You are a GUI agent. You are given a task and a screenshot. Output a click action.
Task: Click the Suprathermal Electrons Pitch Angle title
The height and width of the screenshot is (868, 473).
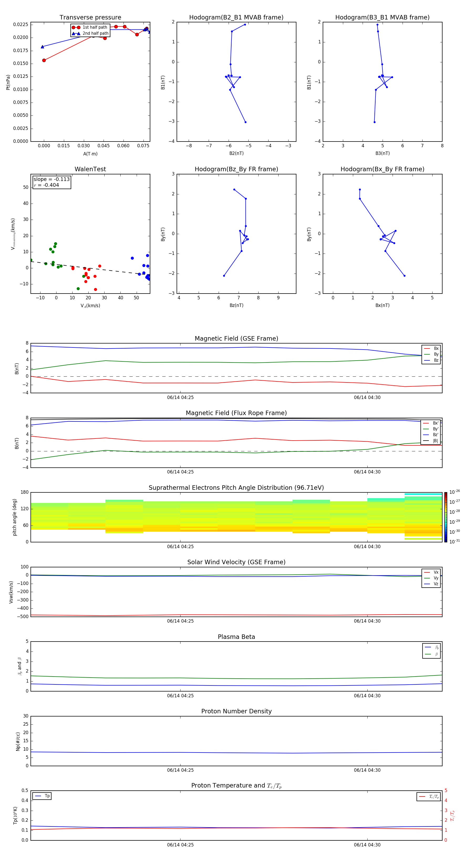coord(236,488)
